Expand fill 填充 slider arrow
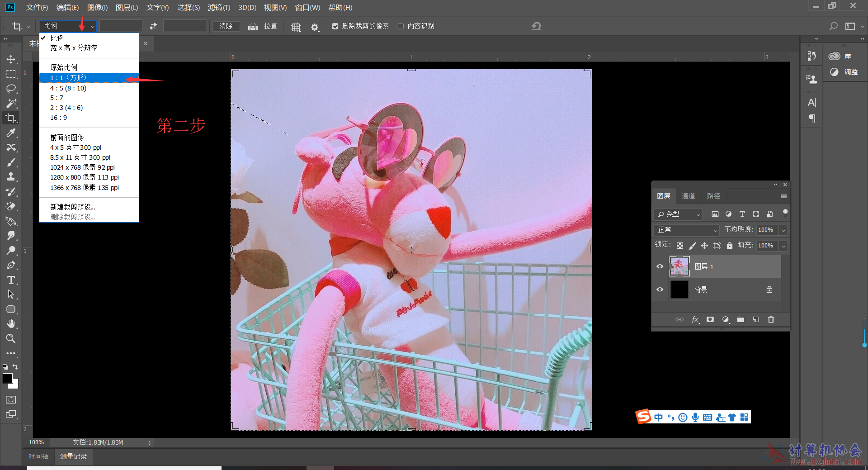The width and height of the screenshot is (868, 470). click(x=783, y=246)
